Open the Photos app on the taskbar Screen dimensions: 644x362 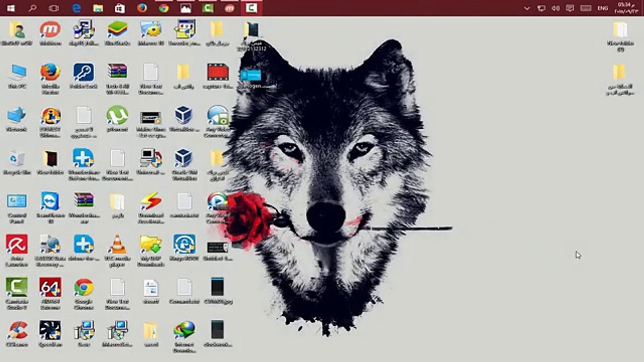coord(186,8)
